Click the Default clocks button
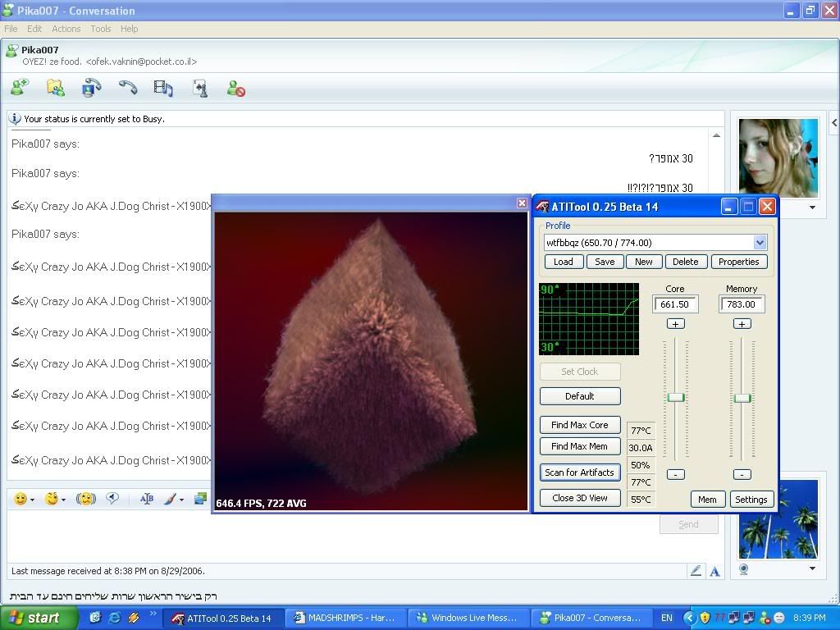 point(580,396)
